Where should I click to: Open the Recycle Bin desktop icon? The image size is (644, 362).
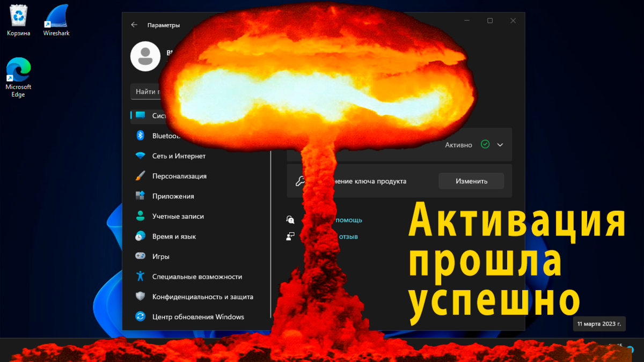(18, 20)
